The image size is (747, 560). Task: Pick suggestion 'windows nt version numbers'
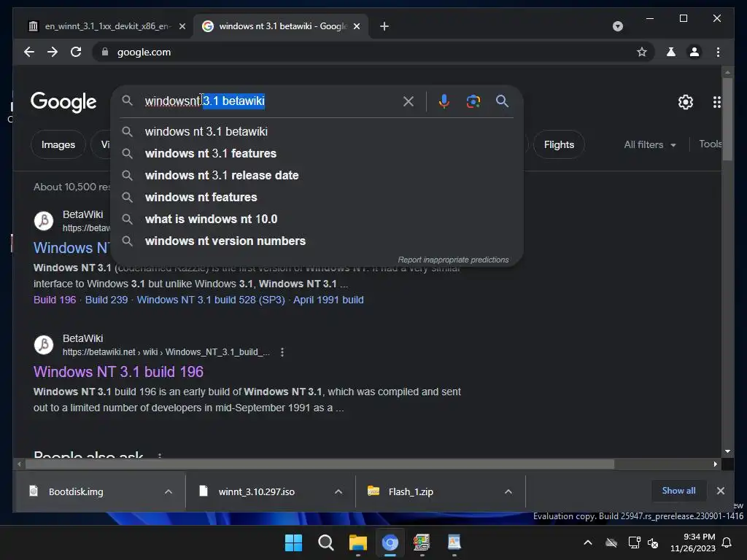pos(317,241)
